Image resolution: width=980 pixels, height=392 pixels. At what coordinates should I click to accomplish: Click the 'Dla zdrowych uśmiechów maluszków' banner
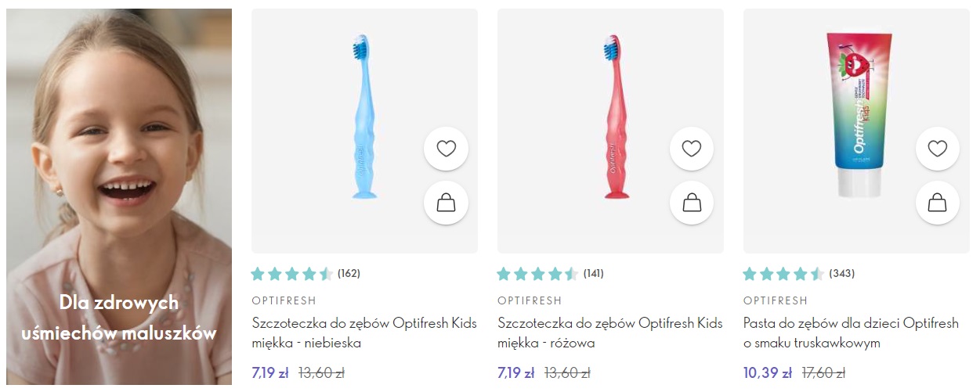point(119,318)
